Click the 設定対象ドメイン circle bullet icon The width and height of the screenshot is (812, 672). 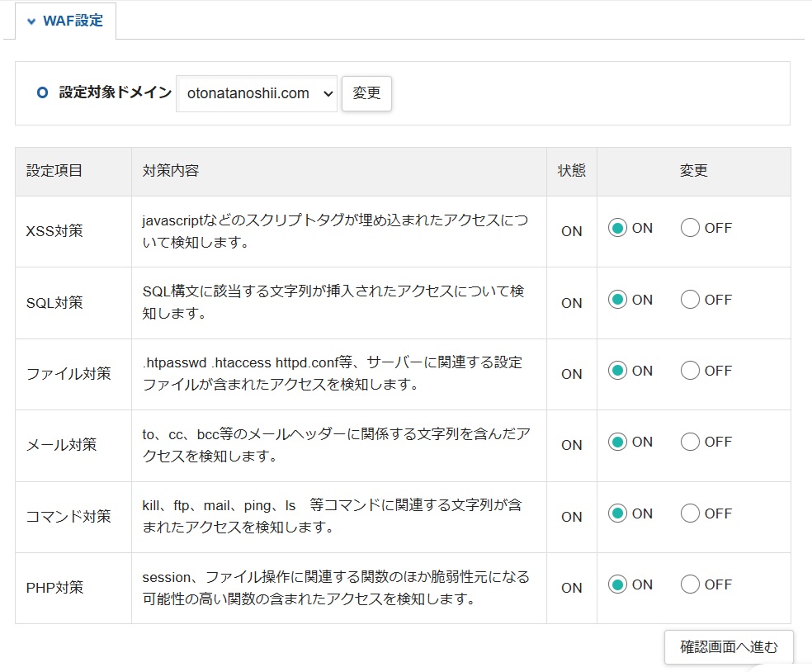[43, 93]
